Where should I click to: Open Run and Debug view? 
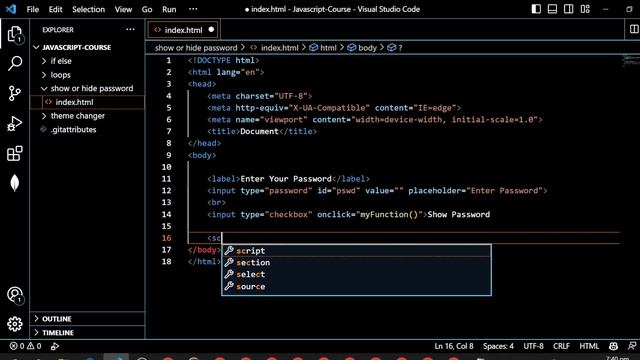15,124
